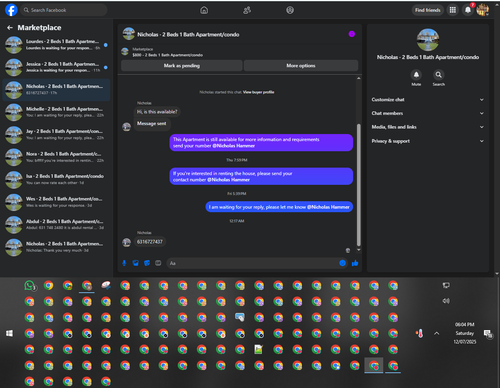Open the Home tab icon
Viewport: 500px width, 388px height.
(204, 10)
